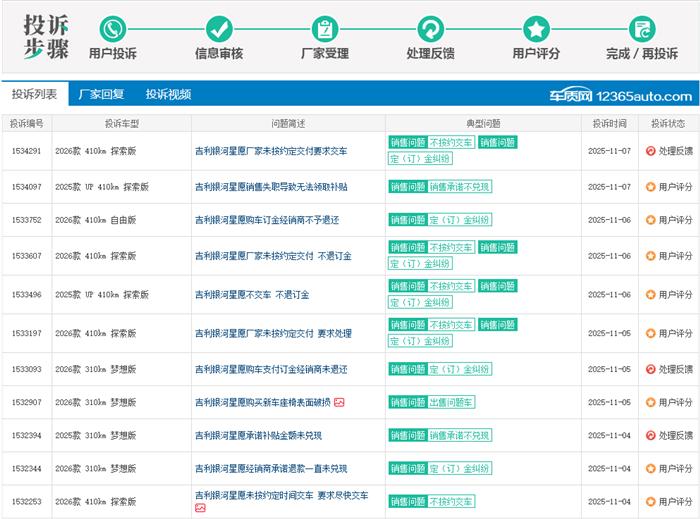Click the 完成/再投诉 step icon
This screenshot has width=700, height=519.
(x=642, y=28)
